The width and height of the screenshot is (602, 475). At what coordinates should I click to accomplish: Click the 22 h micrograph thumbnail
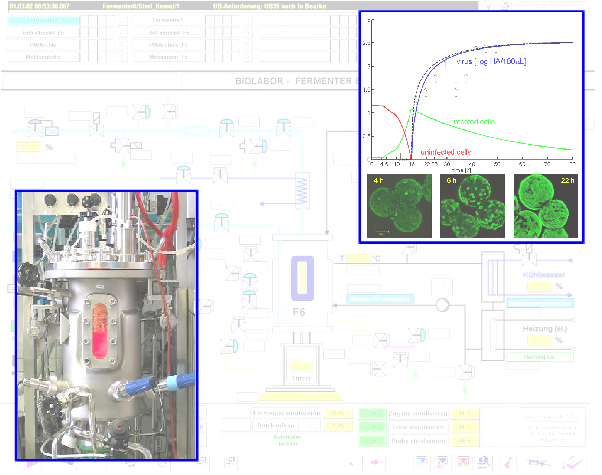point(546,206)
